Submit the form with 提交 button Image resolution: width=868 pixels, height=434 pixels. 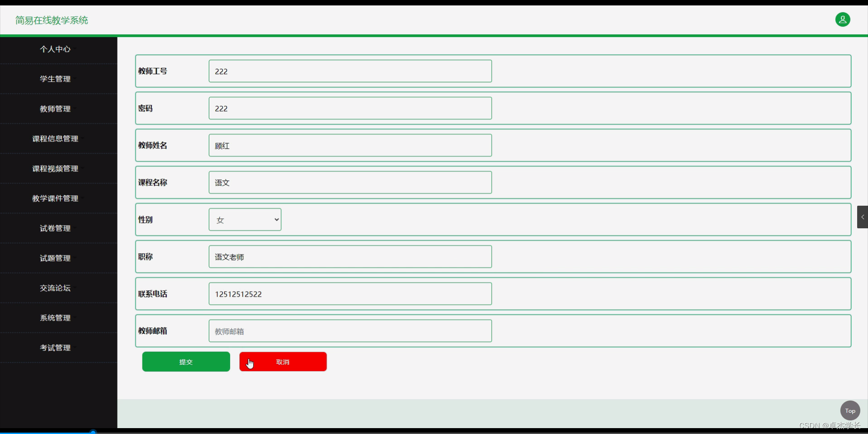point(186,362)
